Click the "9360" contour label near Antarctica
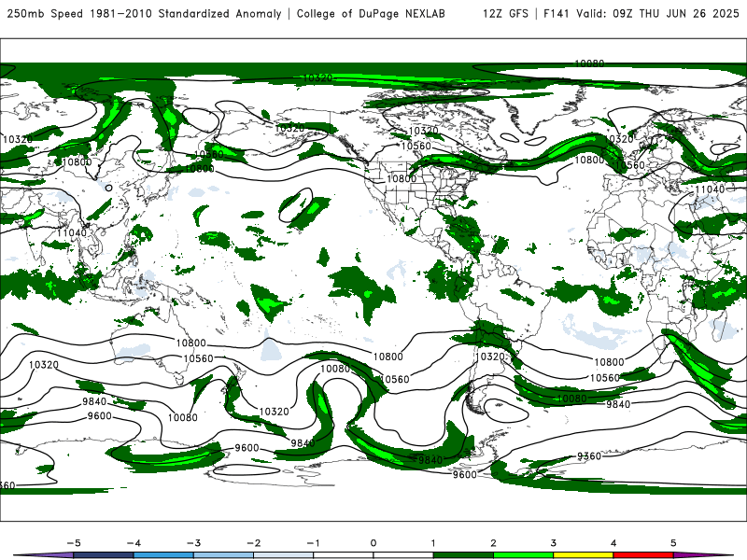The image size is (747, 560). [589, 456]
